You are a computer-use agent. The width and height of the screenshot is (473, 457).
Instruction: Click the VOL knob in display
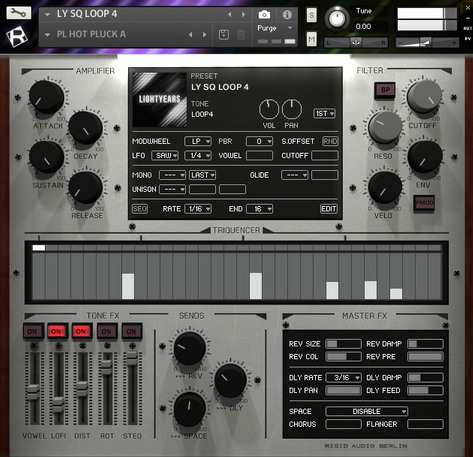coord(269,109)
